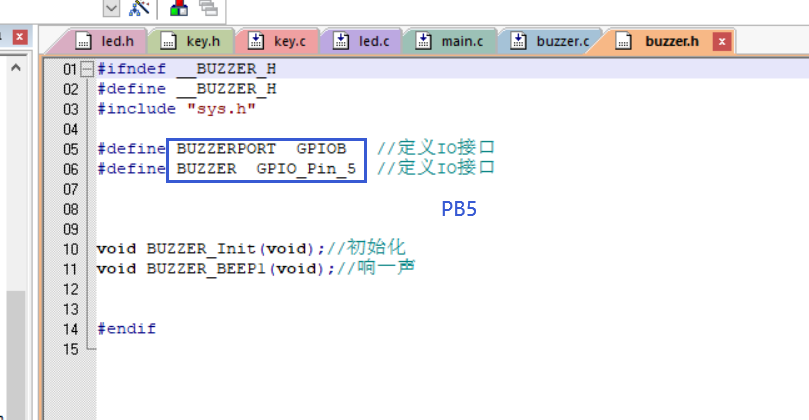Close the left side panel
The height and width of the screenshot is (420, 809).
click(20, 37)
